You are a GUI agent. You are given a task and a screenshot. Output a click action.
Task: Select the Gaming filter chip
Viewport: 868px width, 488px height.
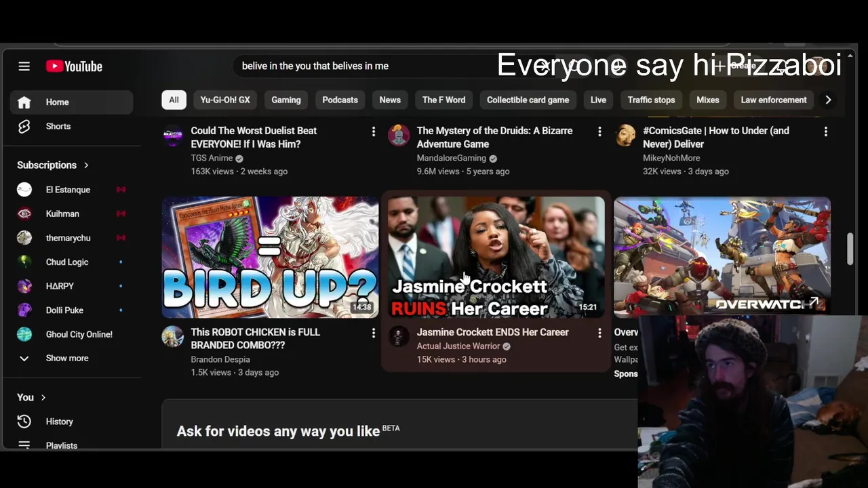pyautogui.click(x=286, y=100)
